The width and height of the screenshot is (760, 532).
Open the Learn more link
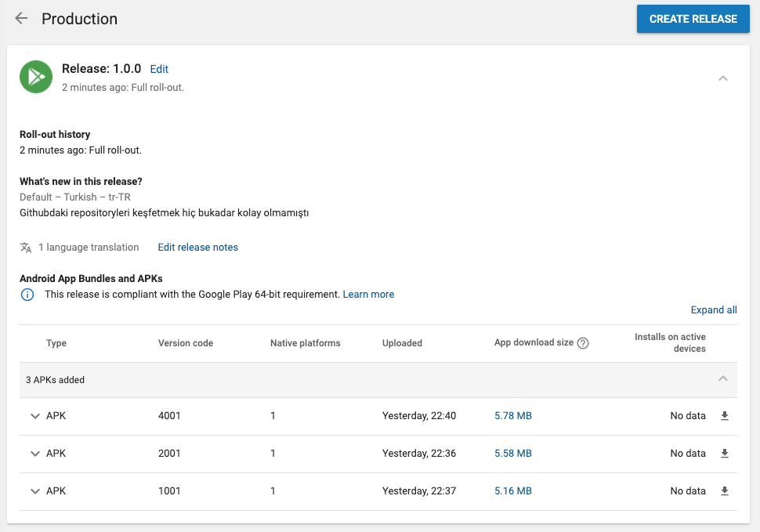pos(368,295)
